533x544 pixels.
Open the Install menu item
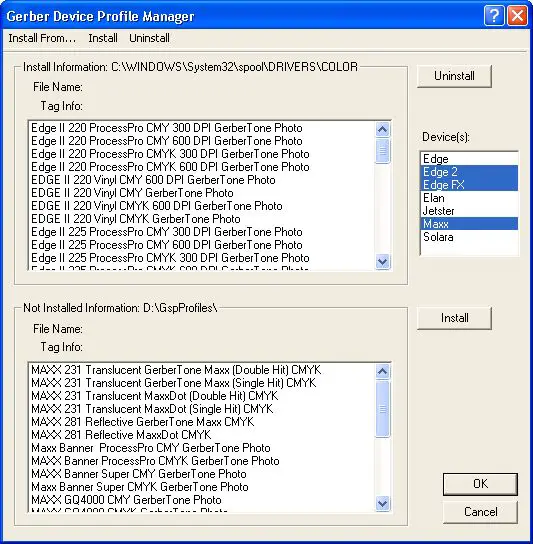pyautogui.click(x=103, y=38)
